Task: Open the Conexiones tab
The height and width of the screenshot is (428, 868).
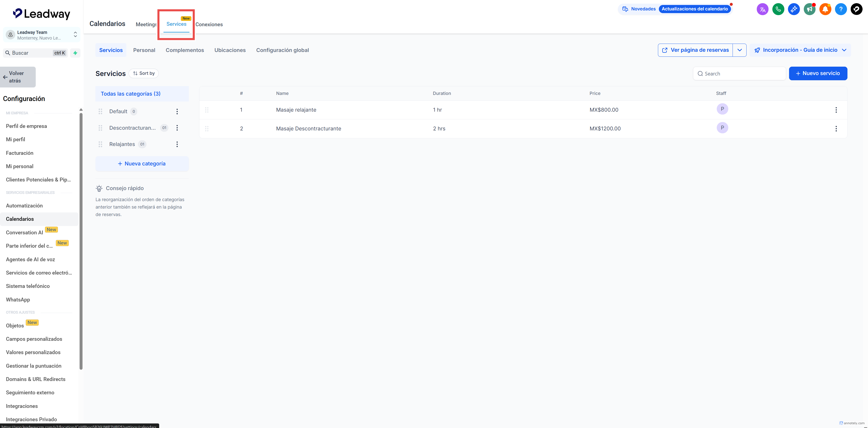Action: [209, 24]
